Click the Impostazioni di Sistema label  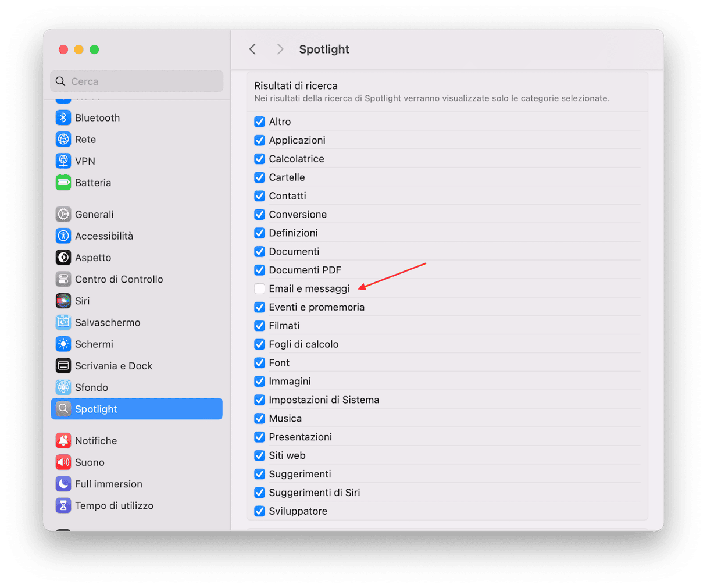point(324,400)
